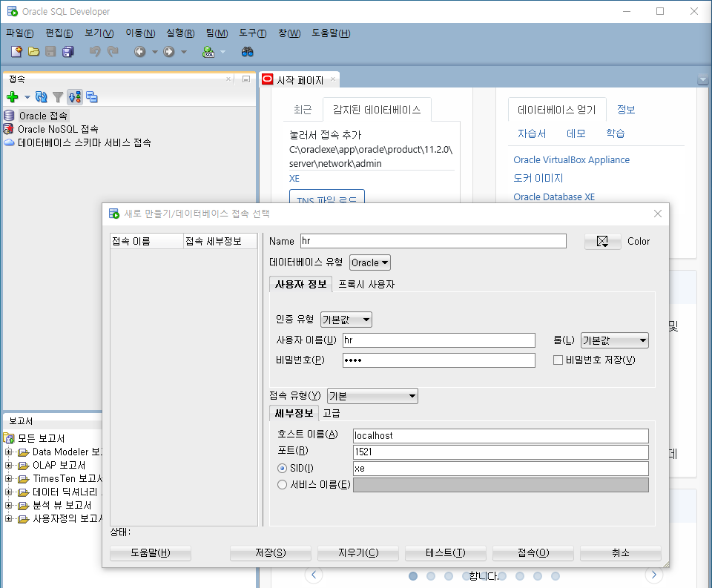Click the 접속 button in dialog

[533, 552]
